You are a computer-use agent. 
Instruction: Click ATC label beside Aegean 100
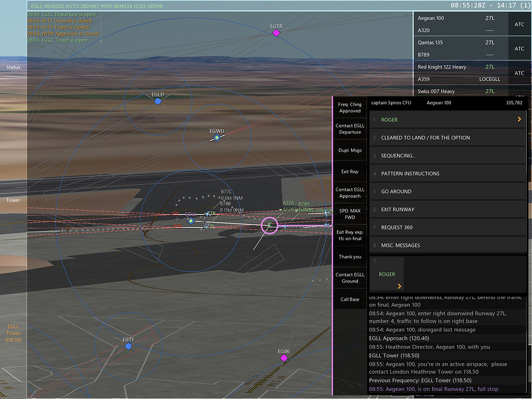[x=519, y=25]
